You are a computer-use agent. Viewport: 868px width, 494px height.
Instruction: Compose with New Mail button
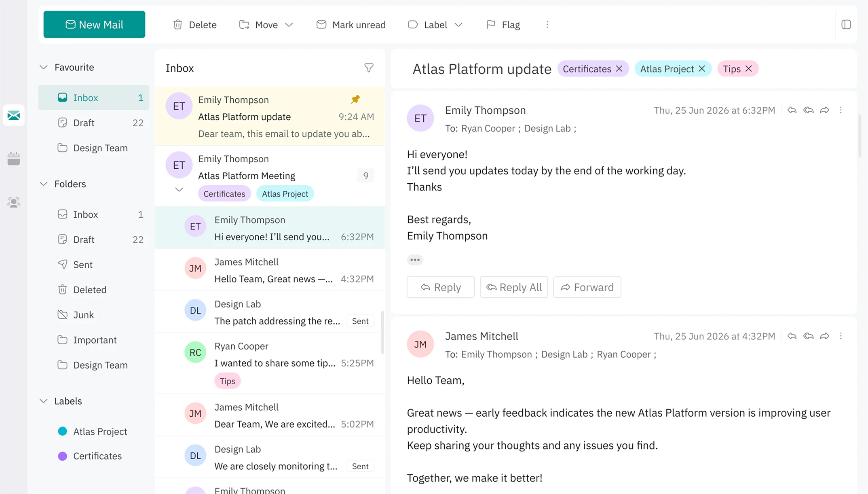point(94,24)
